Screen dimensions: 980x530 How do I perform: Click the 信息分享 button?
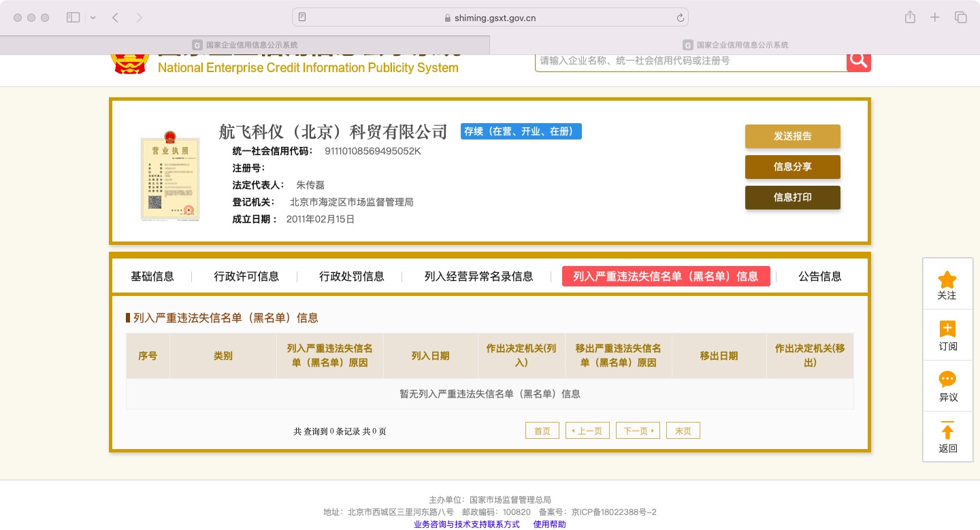(x=793, y=167)
